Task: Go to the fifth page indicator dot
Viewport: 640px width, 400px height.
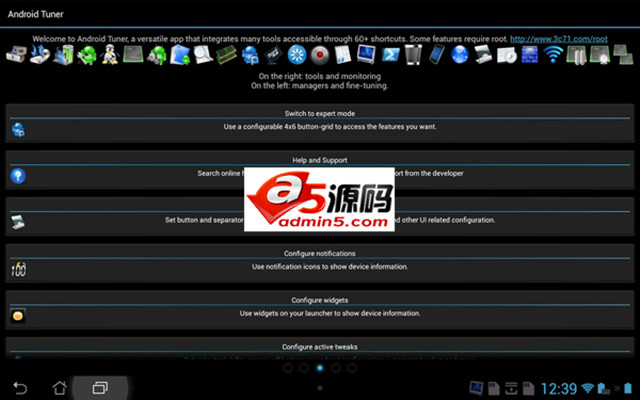Action: point(352,368)
